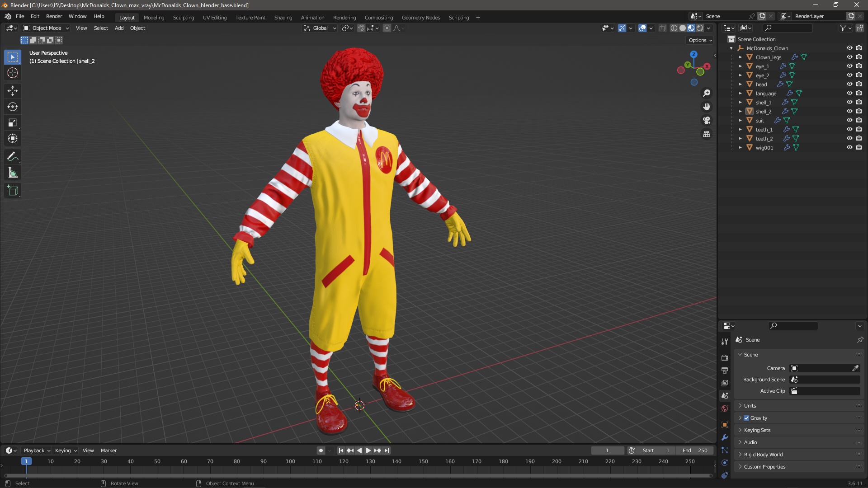This screenshot has width=868, height=488.
Task: Select the Scale tool
Action: click(x=13, y=122)
